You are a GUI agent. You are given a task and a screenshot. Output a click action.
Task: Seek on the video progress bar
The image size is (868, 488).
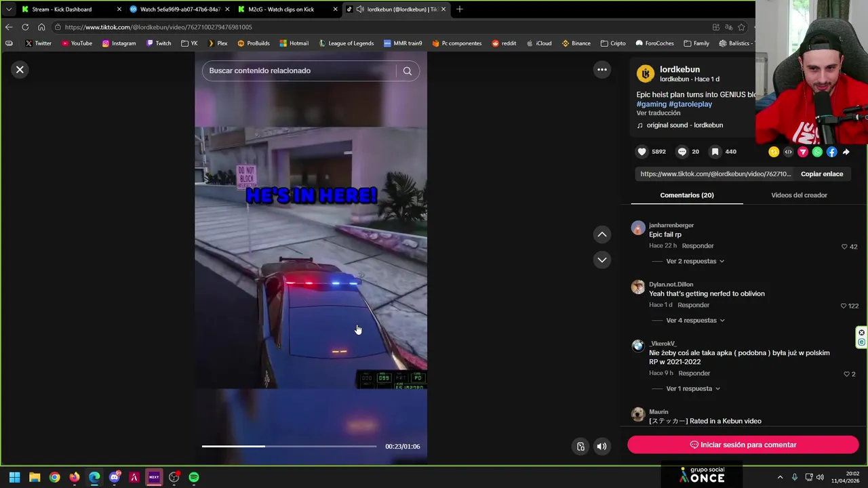(x=289, y=446)
